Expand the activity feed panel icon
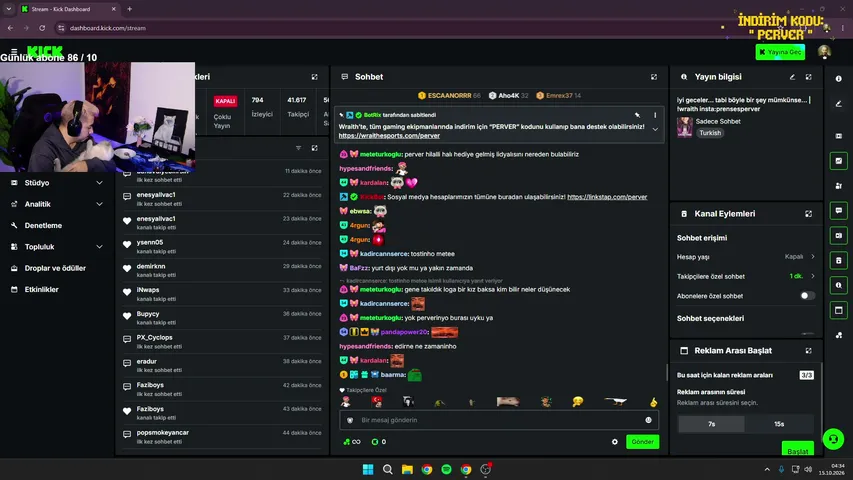The height and width of the screenshot is (480, 853). (314, 148)
